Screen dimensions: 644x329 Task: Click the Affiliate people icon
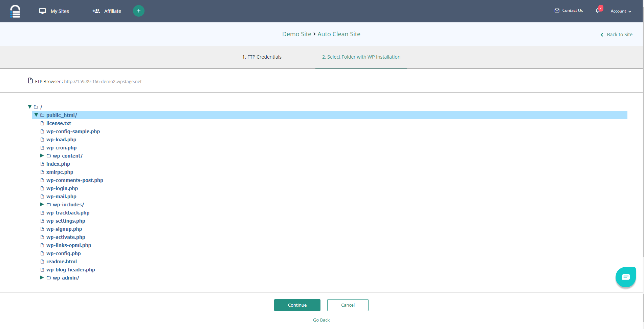(x=96, y=11)
